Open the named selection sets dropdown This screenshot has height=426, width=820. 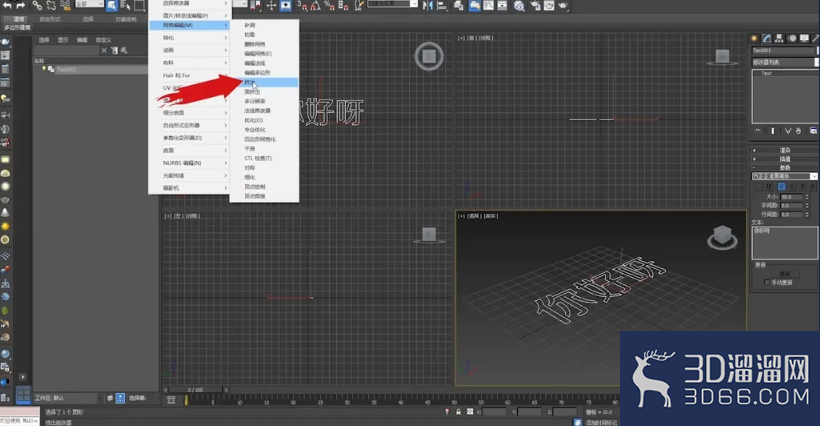(x=392, y=4)
